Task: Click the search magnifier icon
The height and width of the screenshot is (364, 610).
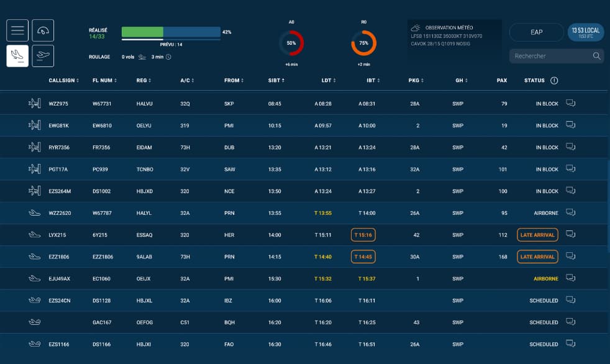Action: click(x=596, y=56)
